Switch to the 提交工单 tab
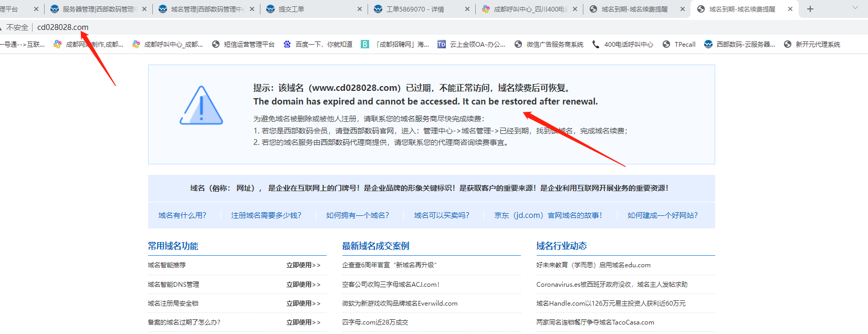 click(x=291, y=9)
